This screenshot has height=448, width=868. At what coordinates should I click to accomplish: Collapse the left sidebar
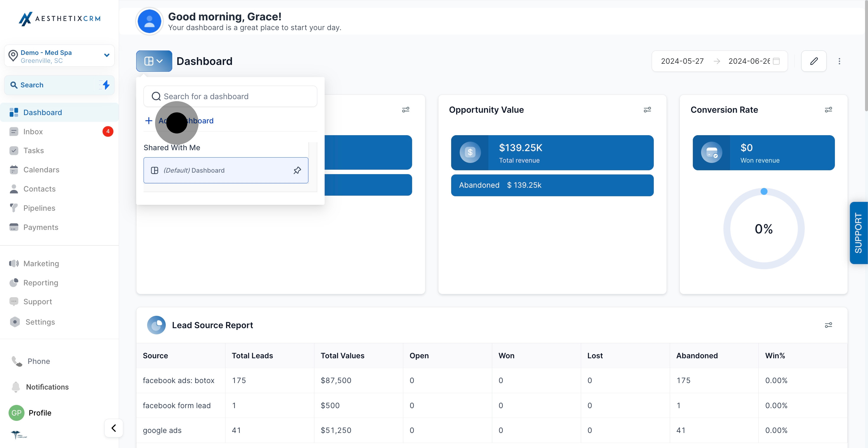pos(113,428)
